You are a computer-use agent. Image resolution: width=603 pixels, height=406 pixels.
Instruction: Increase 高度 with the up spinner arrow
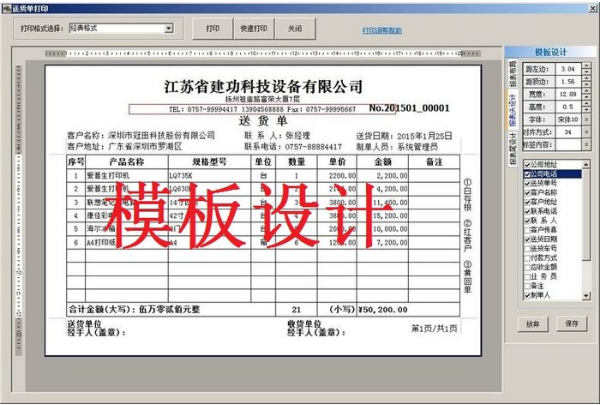click(586, 104)
